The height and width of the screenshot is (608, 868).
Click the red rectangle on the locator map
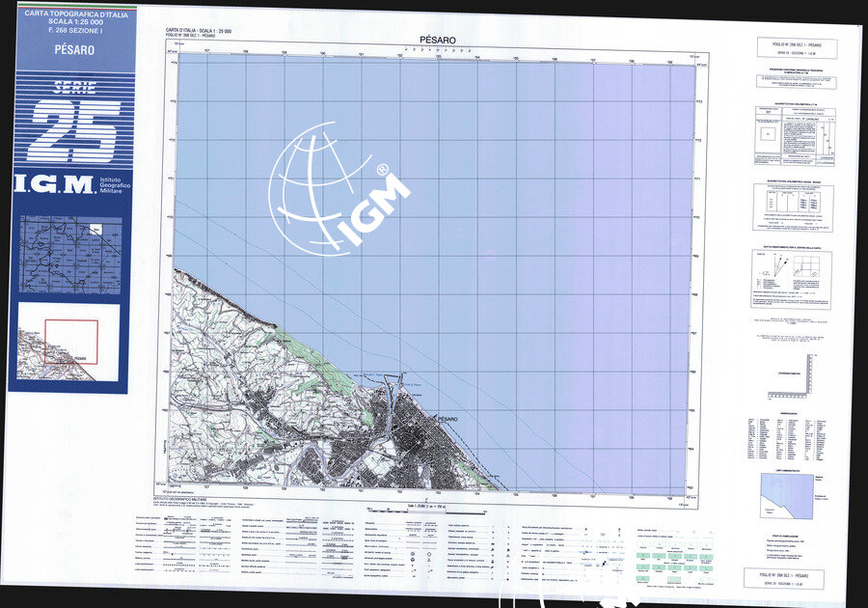[70, 343]
